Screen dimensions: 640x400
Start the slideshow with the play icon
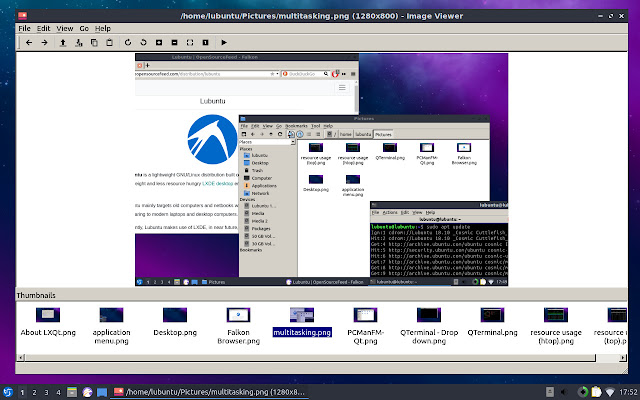pyautogui.click(x=224, y=42)
